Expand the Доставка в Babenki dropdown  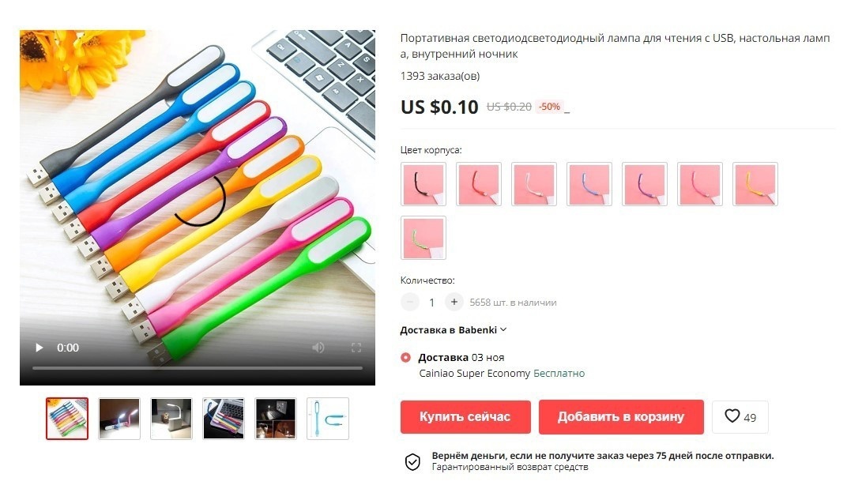[x=453, y=330]
